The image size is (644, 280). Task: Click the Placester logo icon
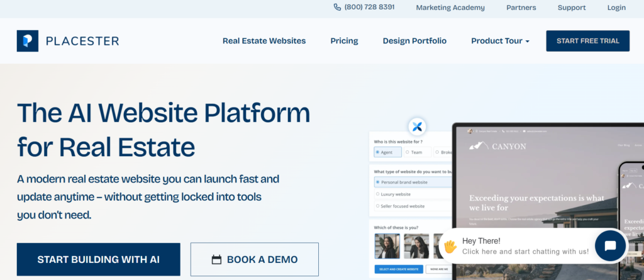(28, 41)
